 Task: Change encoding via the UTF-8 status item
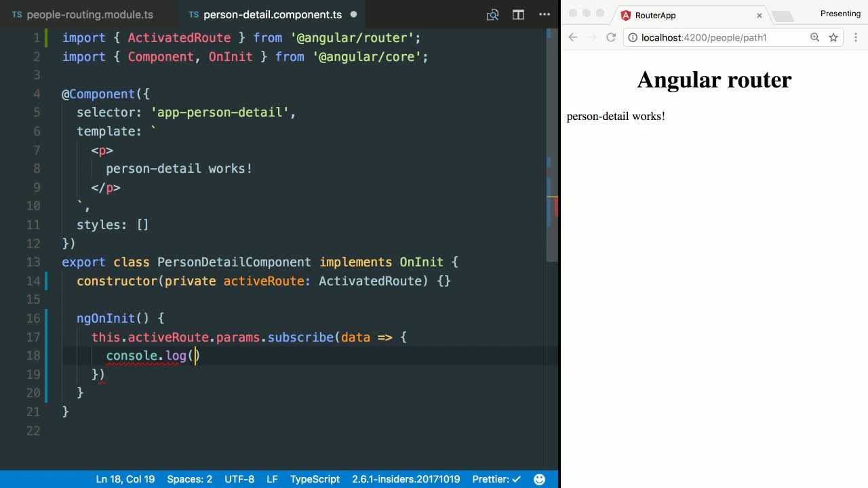[239, 479]
